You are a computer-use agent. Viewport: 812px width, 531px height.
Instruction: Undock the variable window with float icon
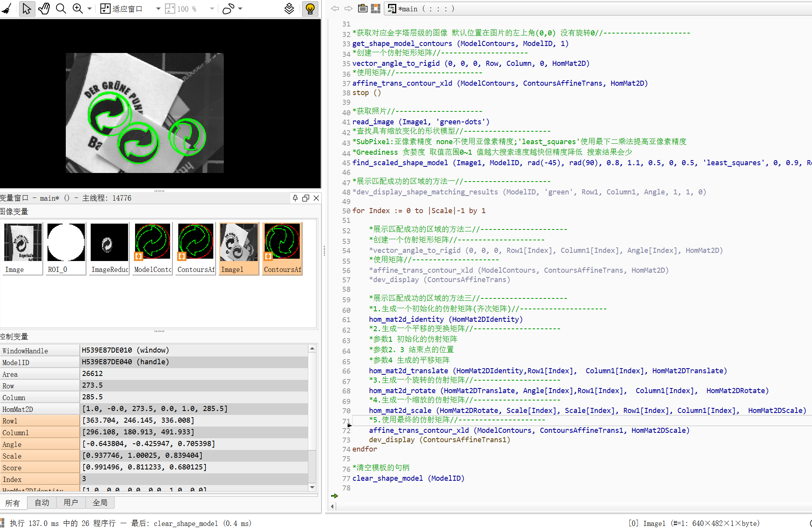(306, 198)
